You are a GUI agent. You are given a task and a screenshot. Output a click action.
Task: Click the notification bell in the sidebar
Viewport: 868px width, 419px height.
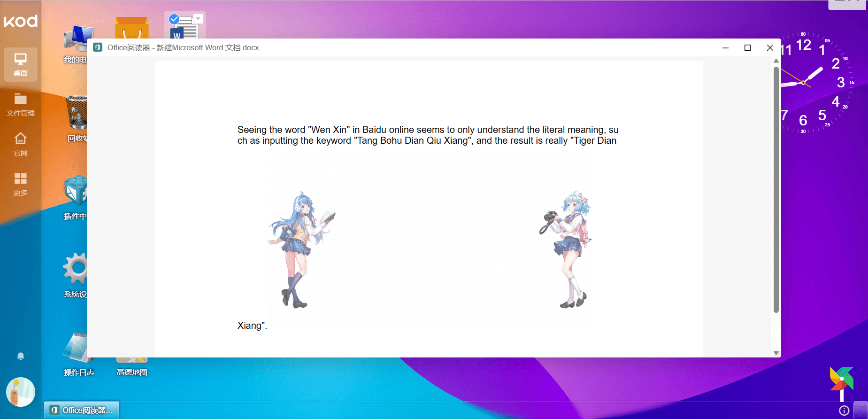coord(21,356)
